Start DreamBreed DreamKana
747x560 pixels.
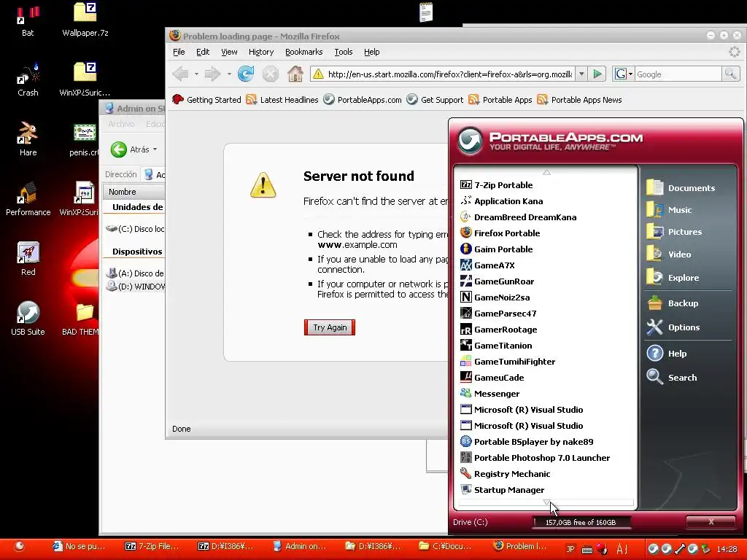coord(519,217)
